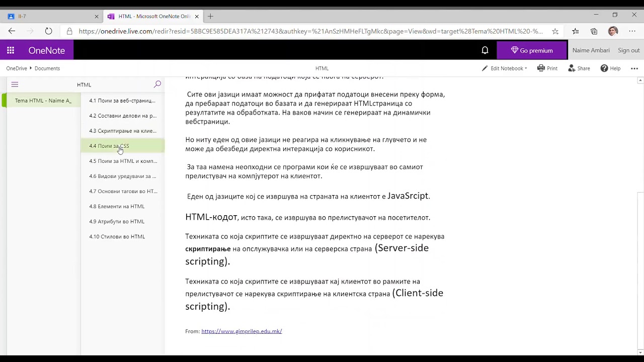The image size is (644, 362).
Task: Open page 4.5 Поим за HTML и комп...
Action: 122,161
